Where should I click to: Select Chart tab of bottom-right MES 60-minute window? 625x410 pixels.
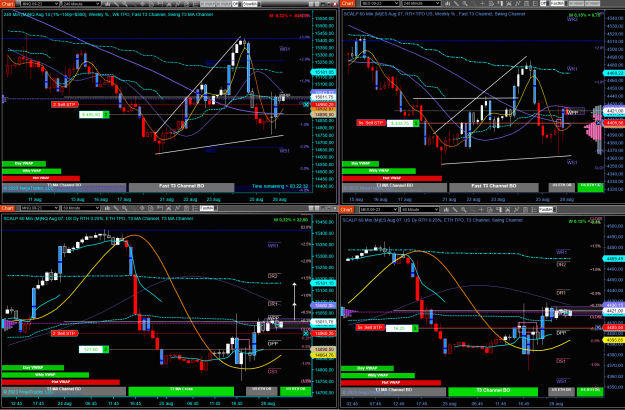(346, 209)
